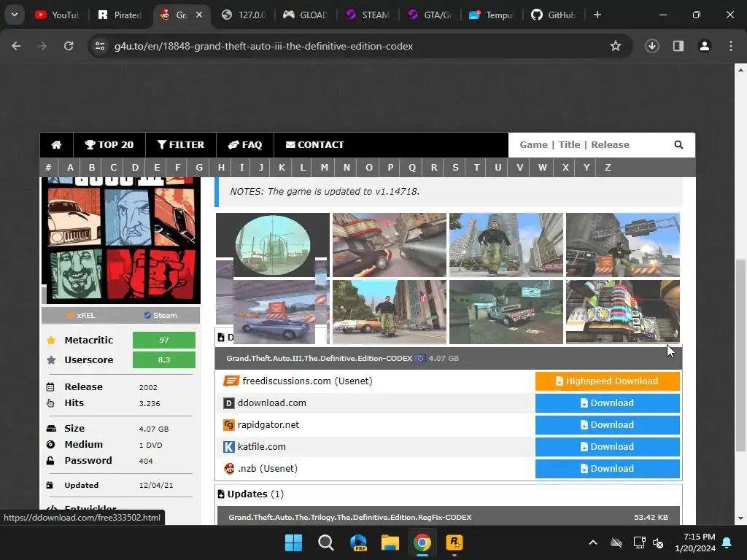Click the Highspeed Download button

pos(608,381)
